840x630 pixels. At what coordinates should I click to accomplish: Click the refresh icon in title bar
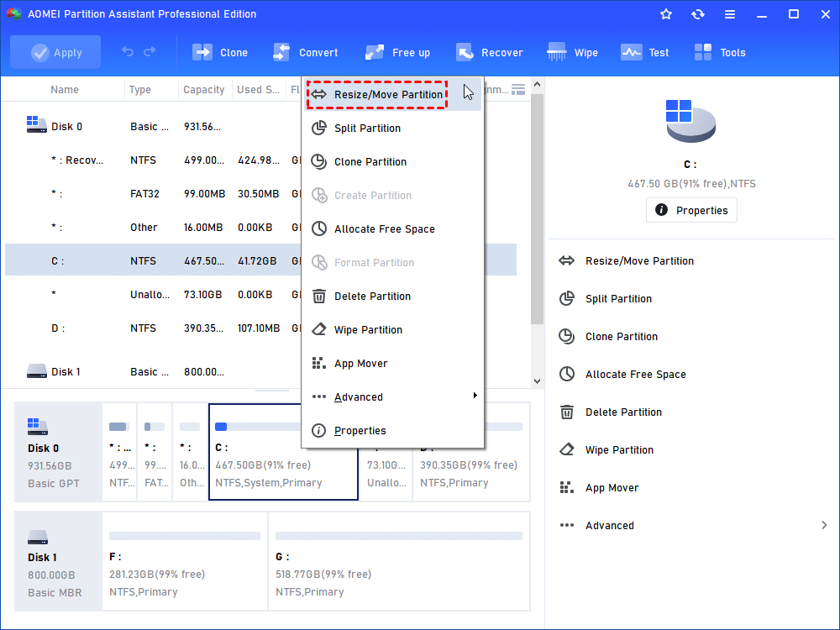click(698, 14)
